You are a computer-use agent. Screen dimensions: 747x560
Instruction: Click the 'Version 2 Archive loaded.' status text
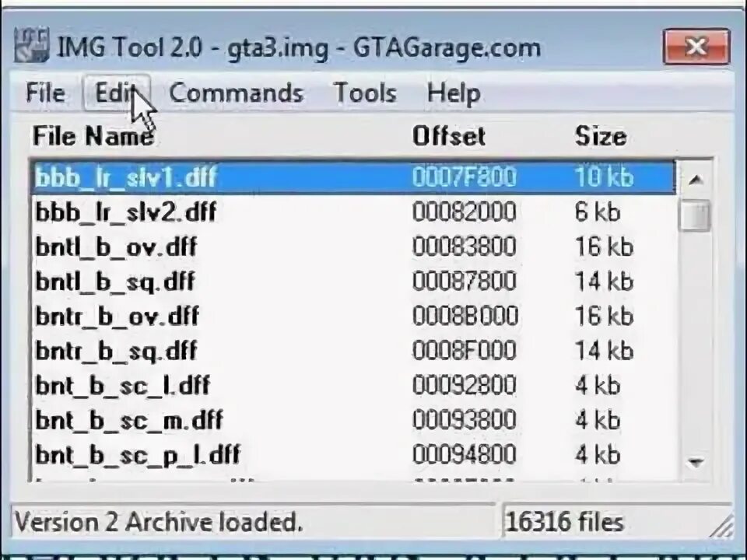click(x=159, y=521)
